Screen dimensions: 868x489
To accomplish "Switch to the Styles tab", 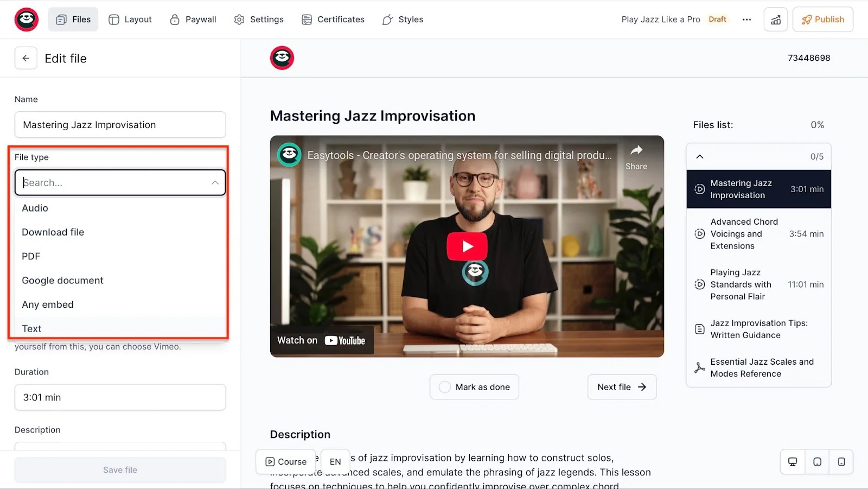I will pyautogui.click(x=403, y=20).
